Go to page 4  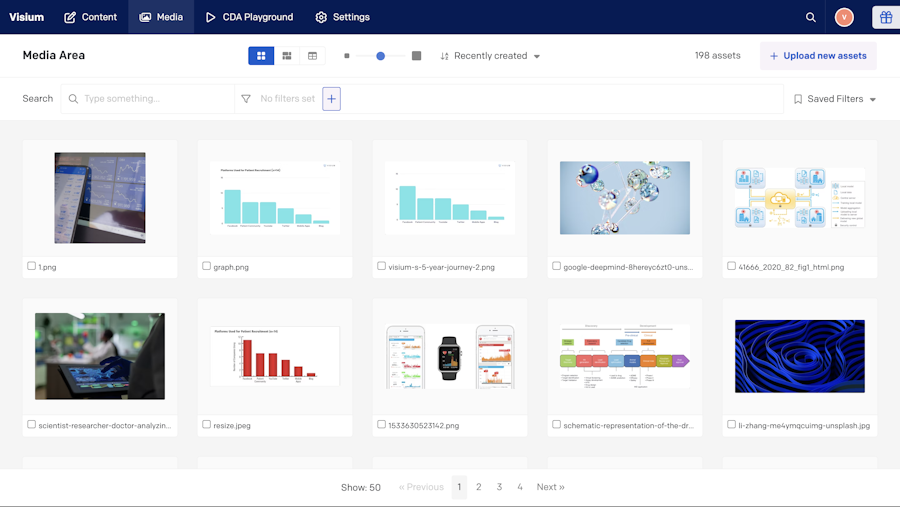[520, 487]
